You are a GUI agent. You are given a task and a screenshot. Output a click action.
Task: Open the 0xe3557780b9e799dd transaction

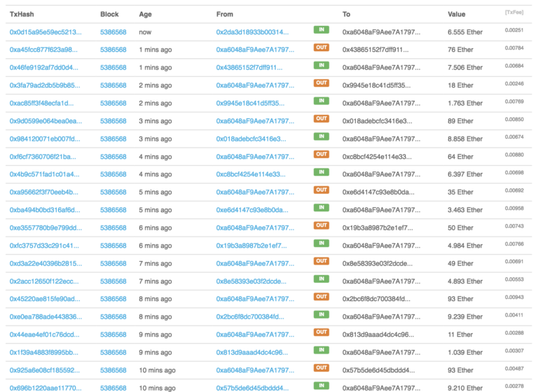tap(46, 228)
